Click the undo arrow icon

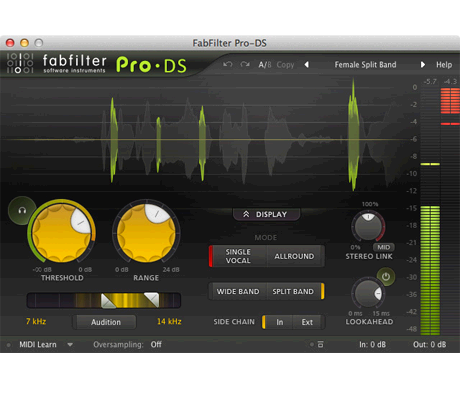coord(228,64)
